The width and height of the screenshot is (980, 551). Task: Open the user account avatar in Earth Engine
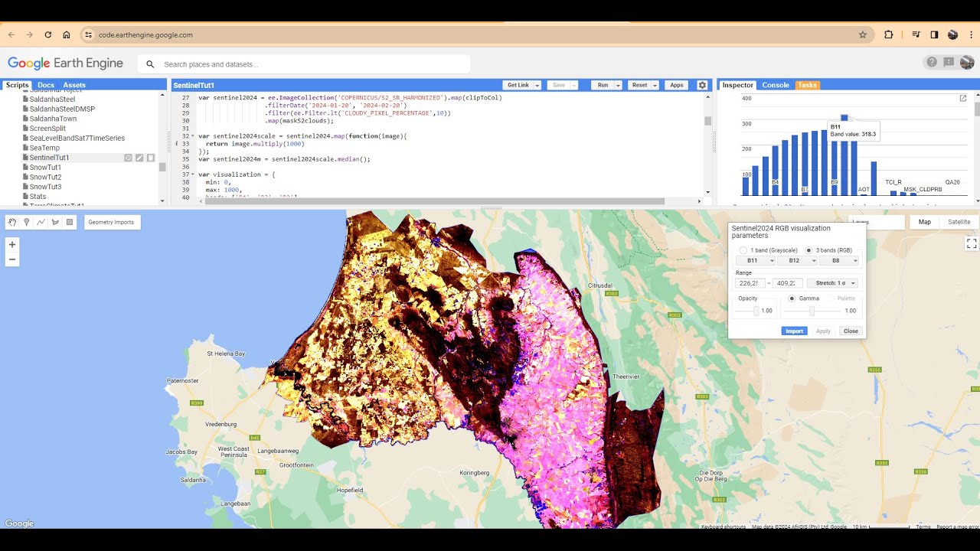(x=967, y=63)
